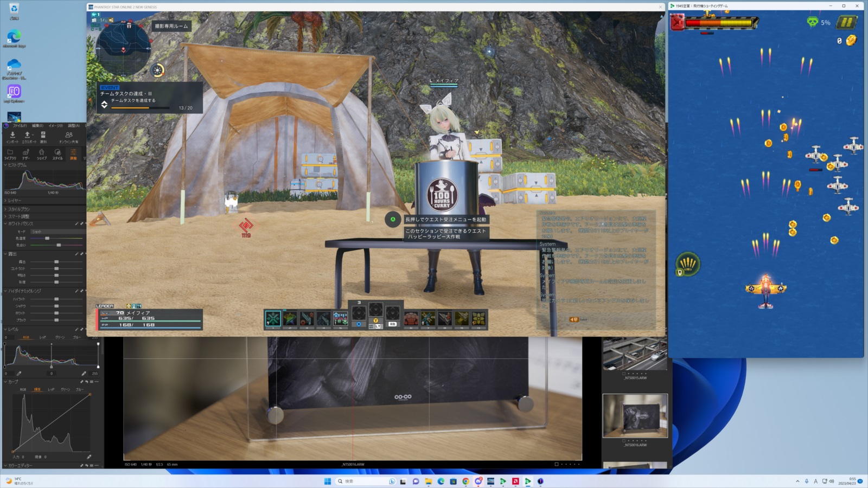Switch to the テザー tool tab

(25, 154)
